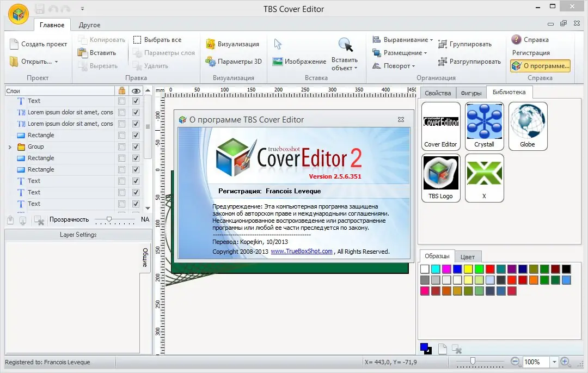Pick the magenta color swatch
This screenshot has width=588, height=373.
point(446,269)
